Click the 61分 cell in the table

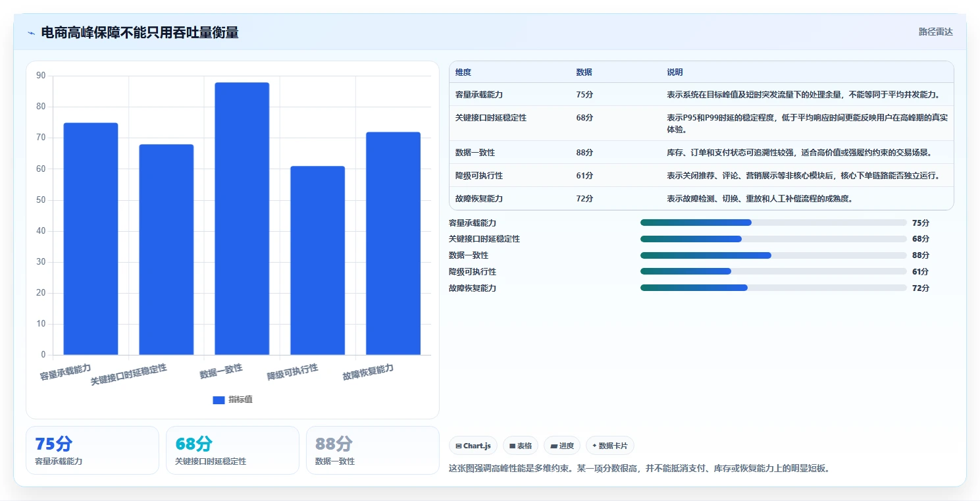tap(584, 176)
